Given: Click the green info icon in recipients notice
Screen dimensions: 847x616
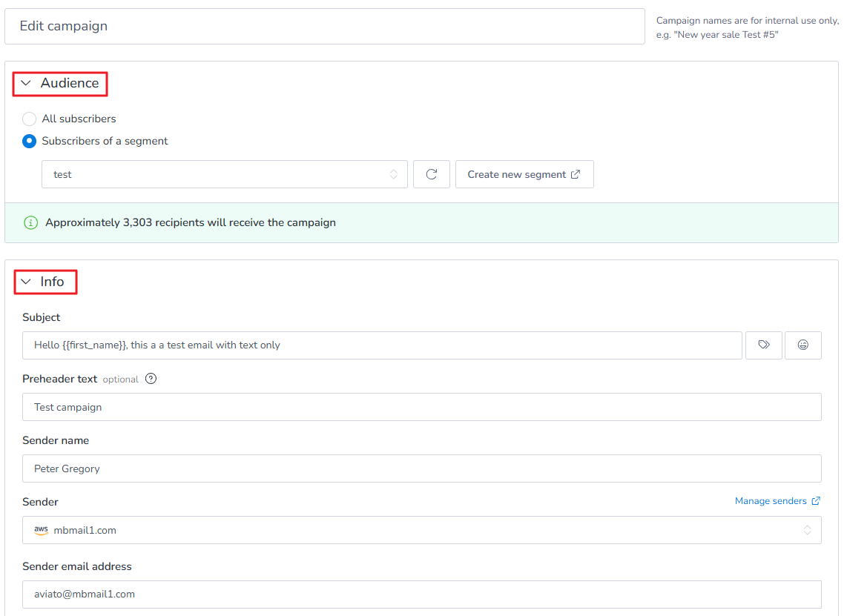Looking at the screenshot, I should [31, 222].
